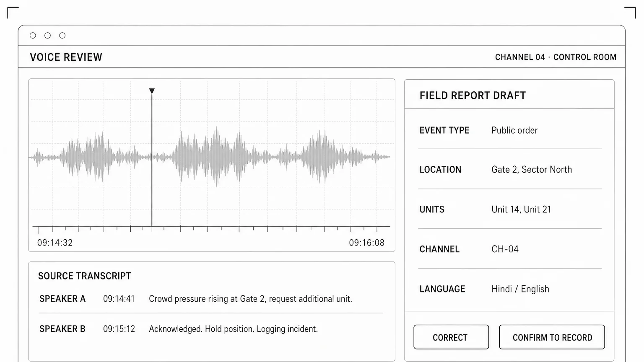The height and width of the screenshot is (362, 644).
Task: Click the LOCATION field label
Action: pyautogui.click(x=440, y=170)
